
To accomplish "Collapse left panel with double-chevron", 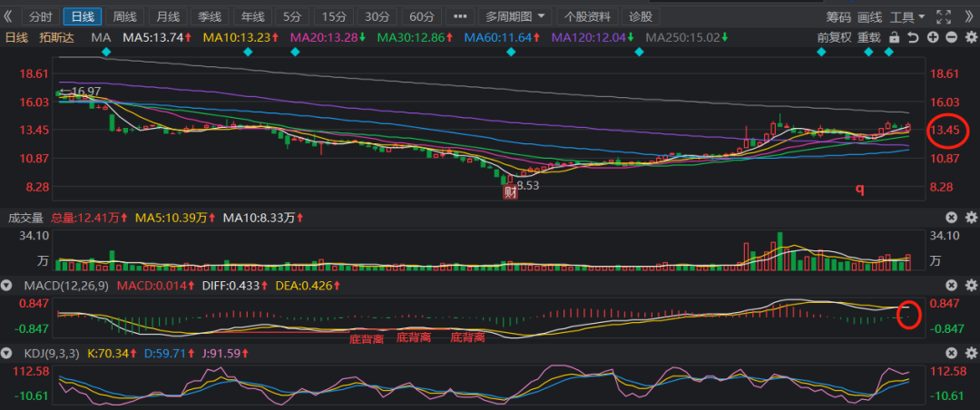I will tap(9, 16).
